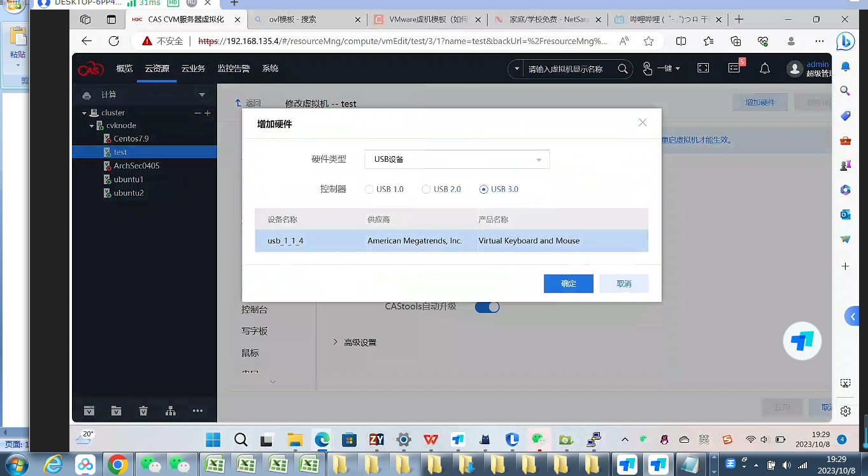868x476 pixels.
Task: Click 取消 in the 增加硬件 dialog
Action: click(624, 284)
